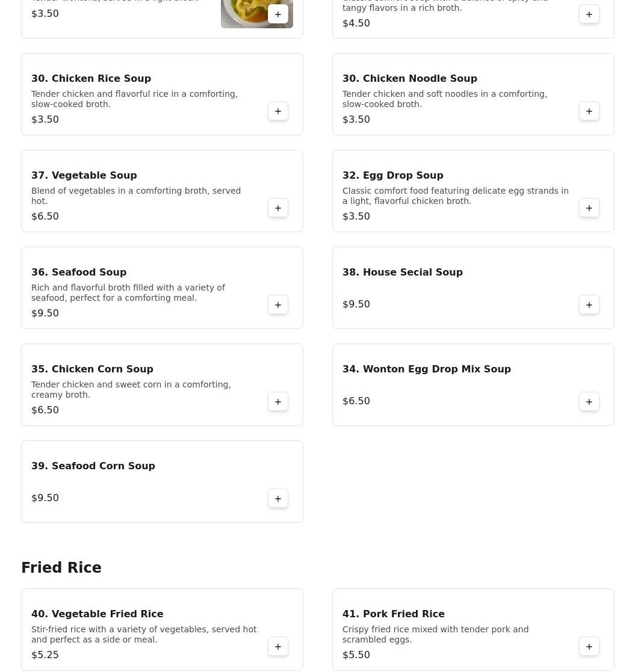Open 41. Pork Fried Rice item title
Screen dimensions: 632x672
(x=394, y=614)
